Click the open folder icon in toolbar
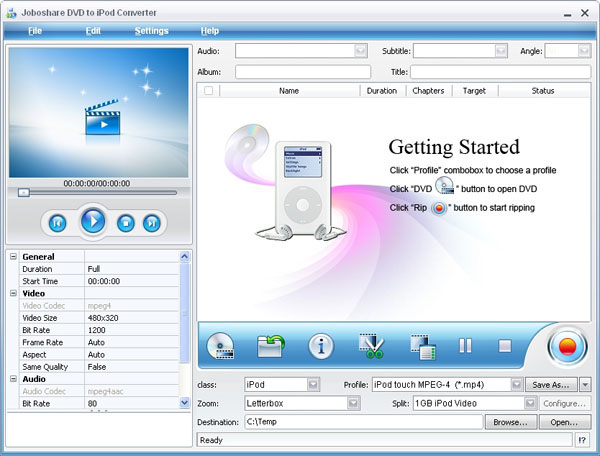This screenshot has width=600, height=456. [x=271, y=346]
